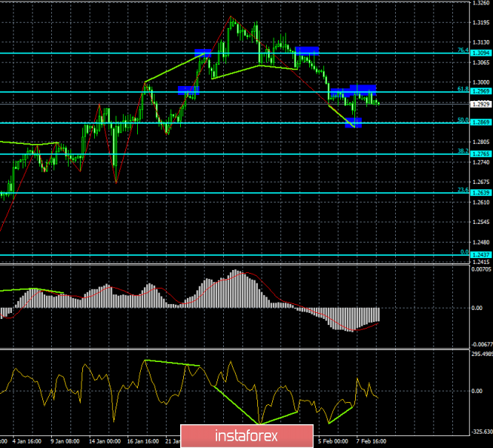Click the blue marker at the 50.0 level
The image size is (493, 448).
354,123
